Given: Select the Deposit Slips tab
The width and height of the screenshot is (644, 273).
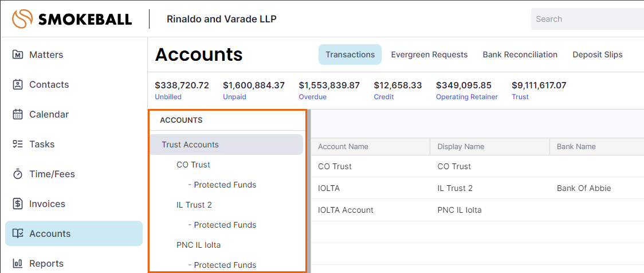Looking at the screenshot, I should 598,54.
